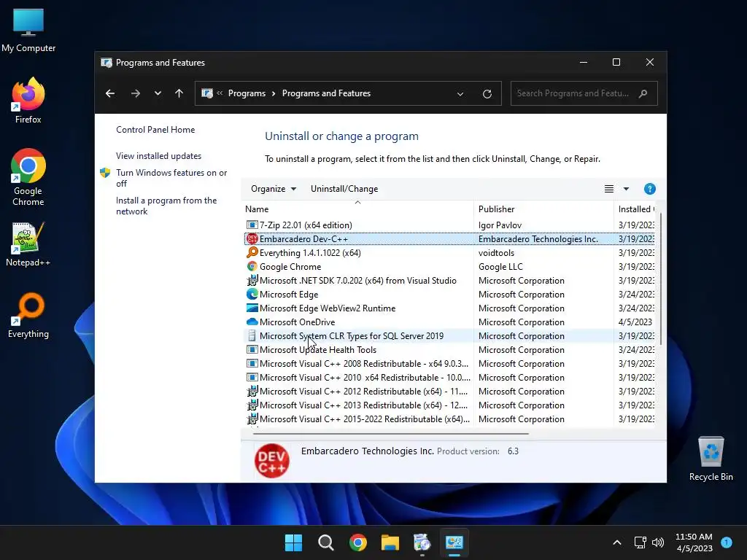Open the address bar history dropdown

[460, 94]
